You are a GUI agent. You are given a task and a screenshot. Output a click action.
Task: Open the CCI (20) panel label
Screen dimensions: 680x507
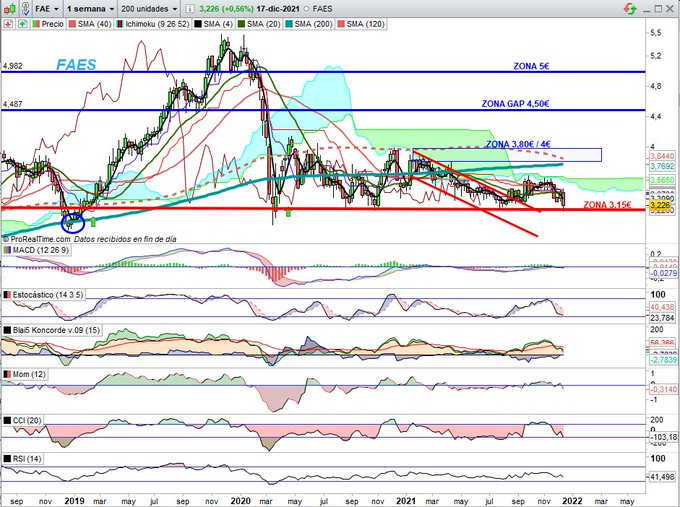[x=27, y=420]
